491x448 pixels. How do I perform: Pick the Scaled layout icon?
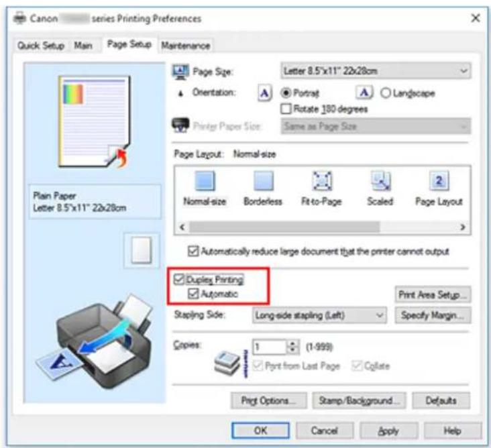click(380, 181)
